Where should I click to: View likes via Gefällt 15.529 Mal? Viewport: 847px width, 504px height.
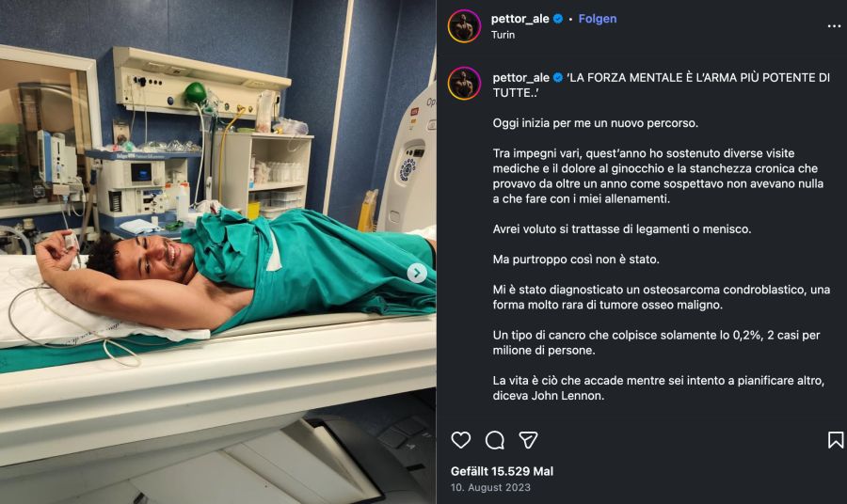tap(502, 471)
